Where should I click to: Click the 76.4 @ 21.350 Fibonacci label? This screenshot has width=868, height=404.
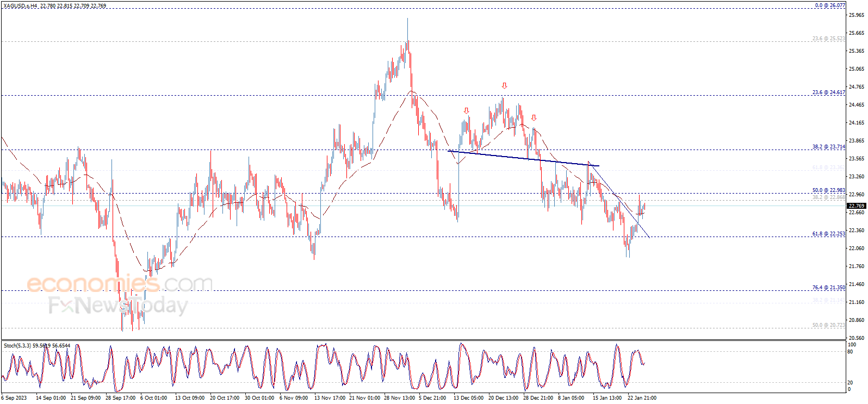829,288
